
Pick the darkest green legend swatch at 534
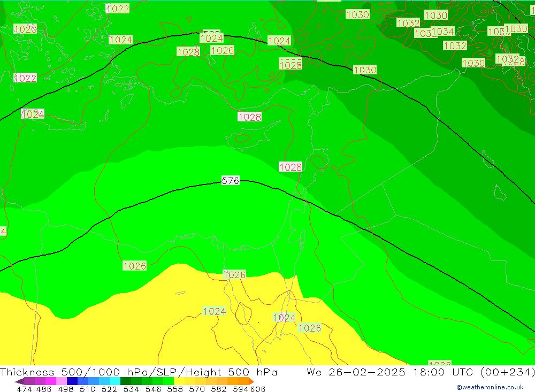click(126, 381)
